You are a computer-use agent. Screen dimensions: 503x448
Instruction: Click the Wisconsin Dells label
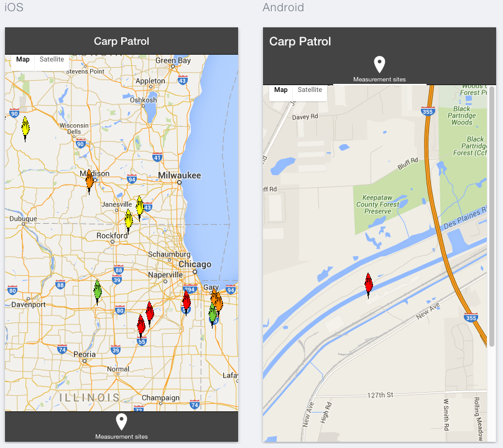coord(74,129)
